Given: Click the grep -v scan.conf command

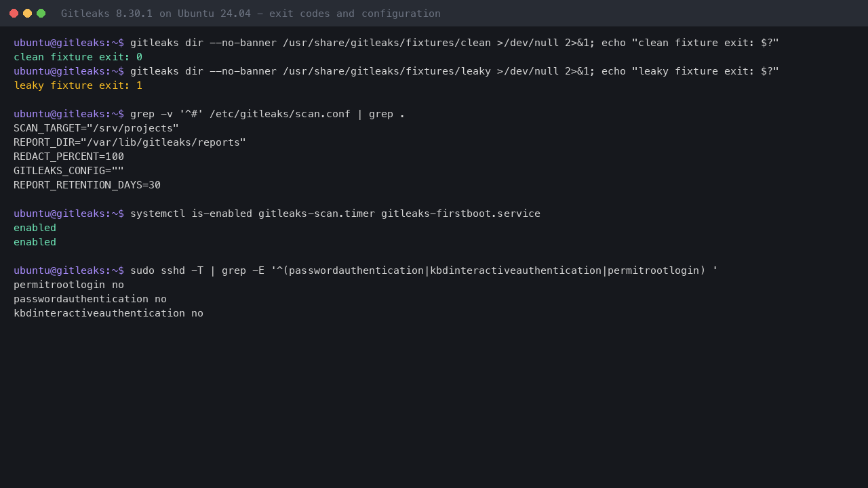Looking at the screenshot, I should click(267, 114).
